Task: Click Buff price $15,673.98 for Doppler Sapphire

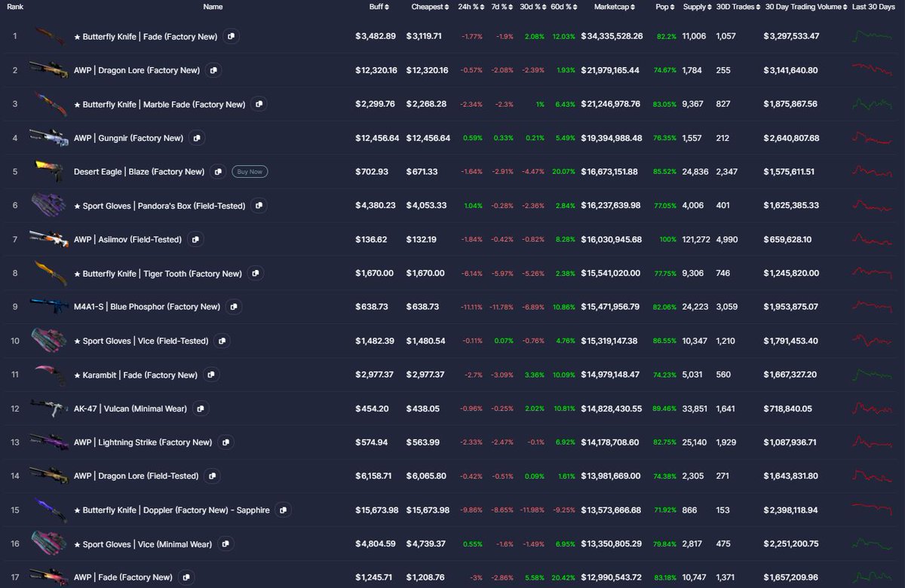Action: pos(376,510)
